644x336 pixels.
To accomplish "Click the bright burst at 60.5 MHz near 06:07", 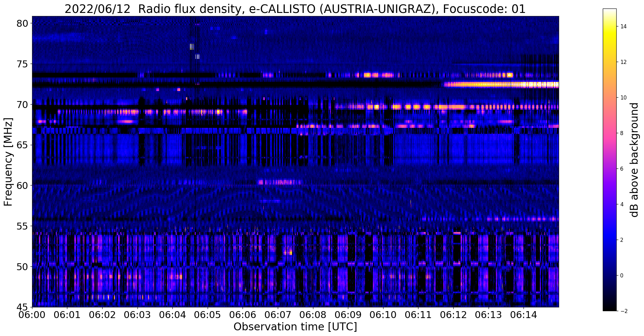I will click(280, 182).
